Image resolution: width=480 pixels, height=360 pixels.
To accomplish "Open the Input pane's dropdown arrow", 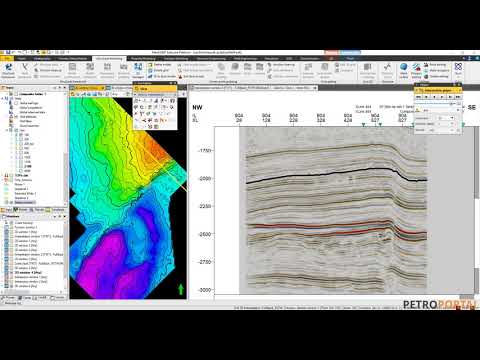I will point(55,88).
